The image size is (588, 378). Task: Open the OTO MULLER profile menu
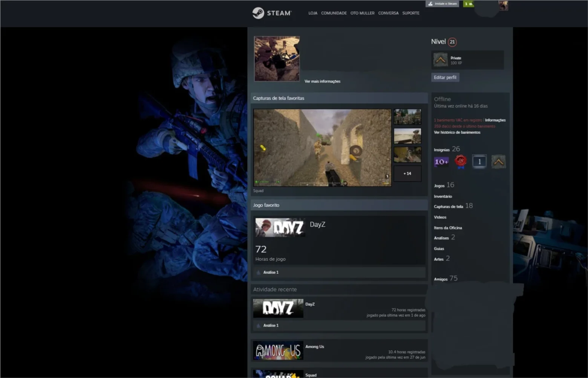(362, 13)
